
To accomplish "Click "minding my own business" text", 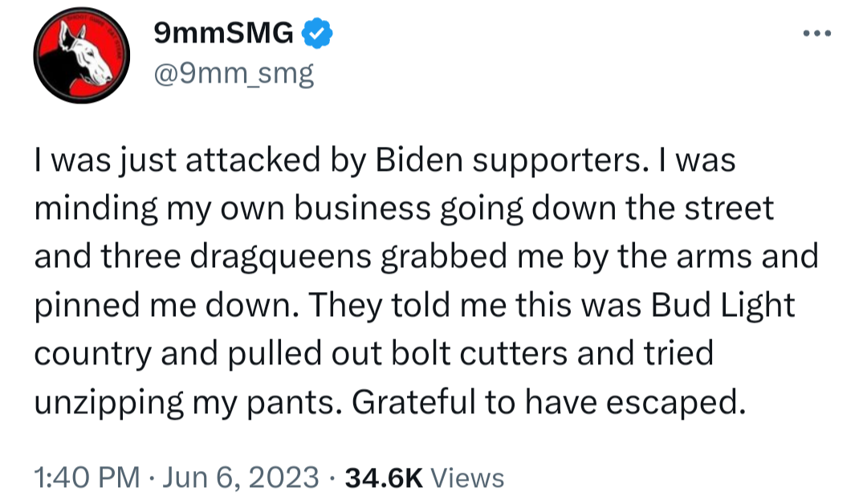I will point(233,209).
